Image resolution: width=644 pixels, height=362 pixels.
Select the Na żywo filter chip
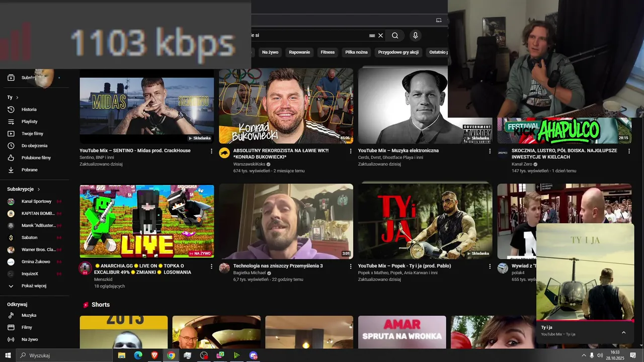coord(270,52)
